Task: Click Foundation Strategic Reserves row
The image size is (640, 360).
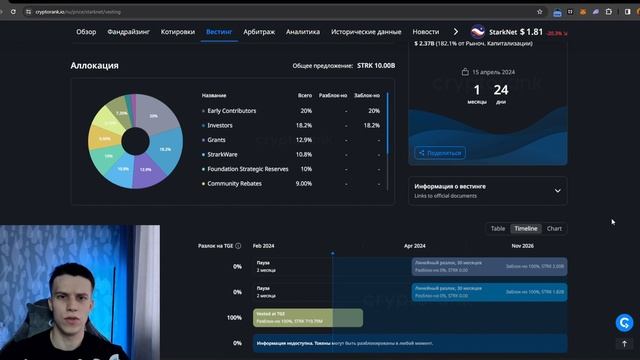Action: pos(291,169)
